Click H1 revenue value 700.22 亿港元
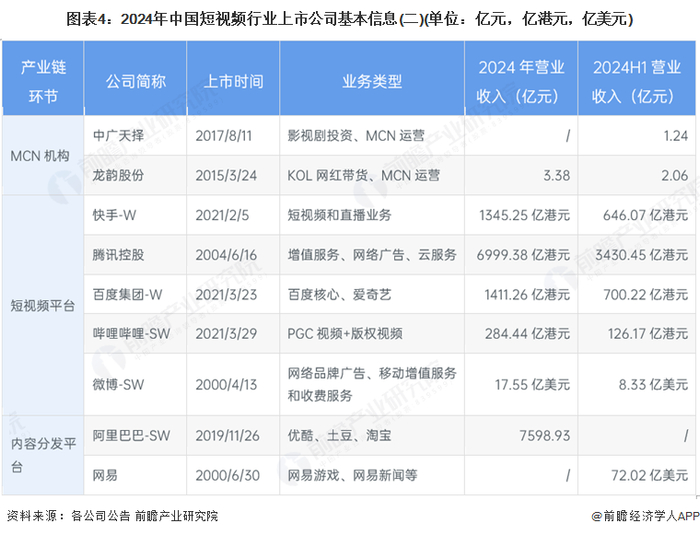700x535 pixels. click(x=646, y=294)
